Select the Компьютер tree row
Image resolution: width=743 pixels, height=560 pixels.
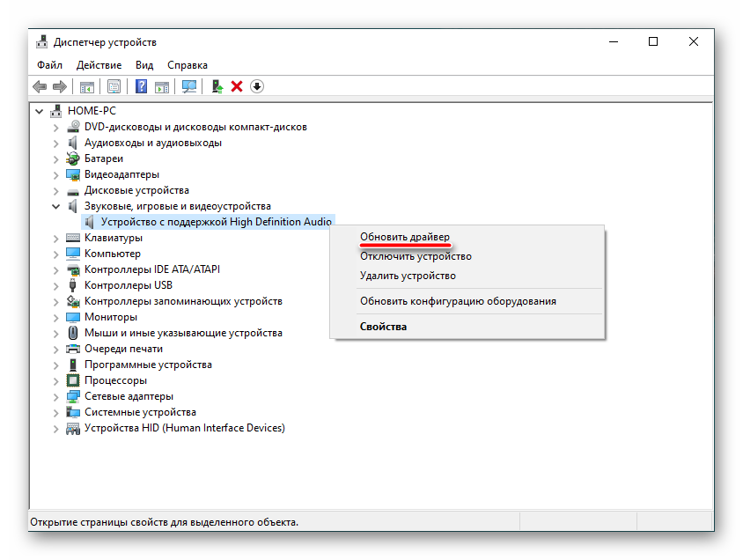tap(113, 254)
